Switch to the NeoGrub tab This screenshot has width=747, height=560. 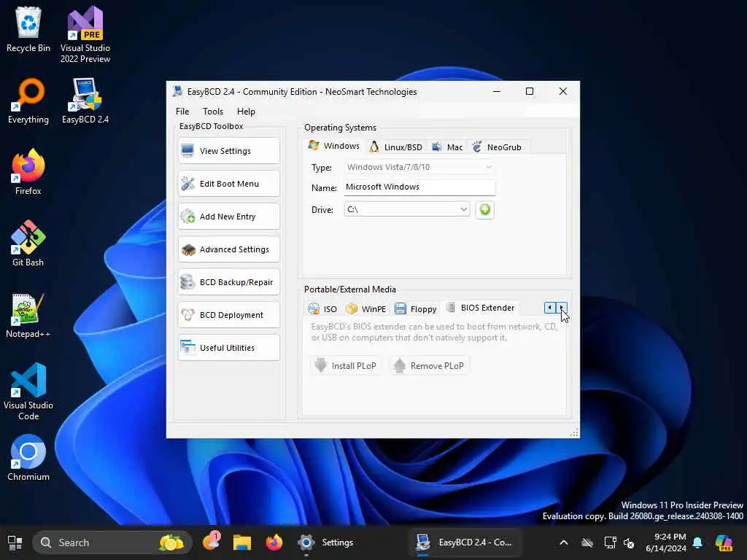pyautogui.click(x=497, y=147)
